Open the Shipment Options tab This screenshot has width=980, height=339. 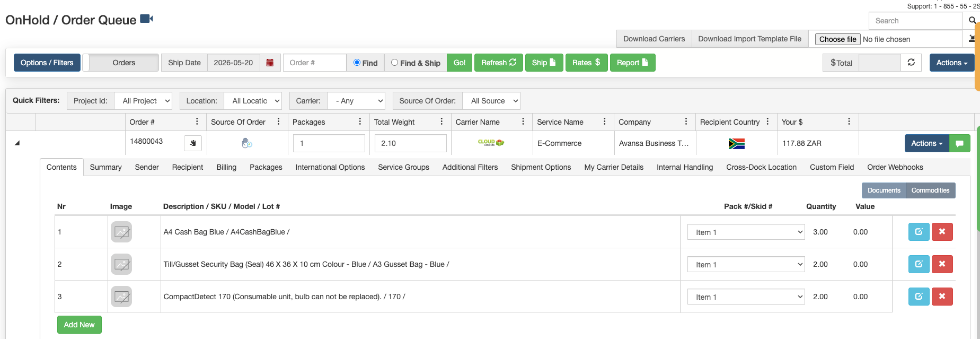[x=541, y=167]
